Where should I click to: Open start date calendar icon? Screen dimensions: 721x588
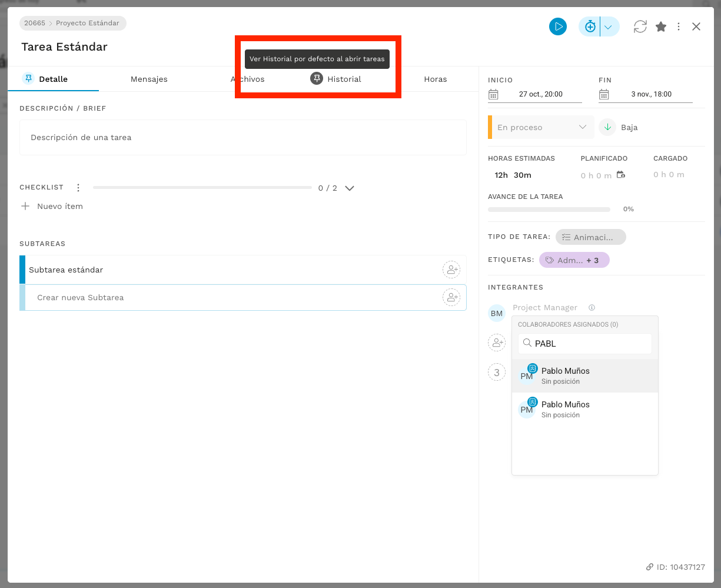(493, 94)
